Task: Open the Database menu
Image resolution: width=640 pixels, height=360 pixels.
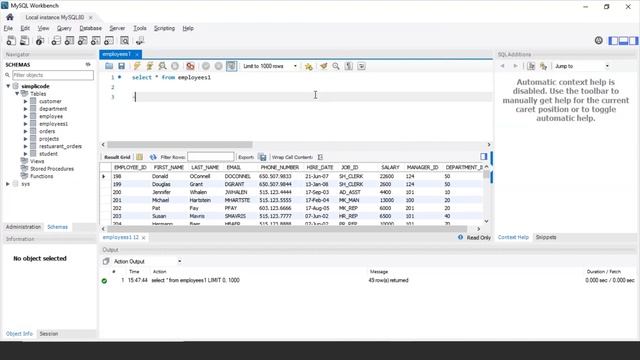Action: coord(91,28)
